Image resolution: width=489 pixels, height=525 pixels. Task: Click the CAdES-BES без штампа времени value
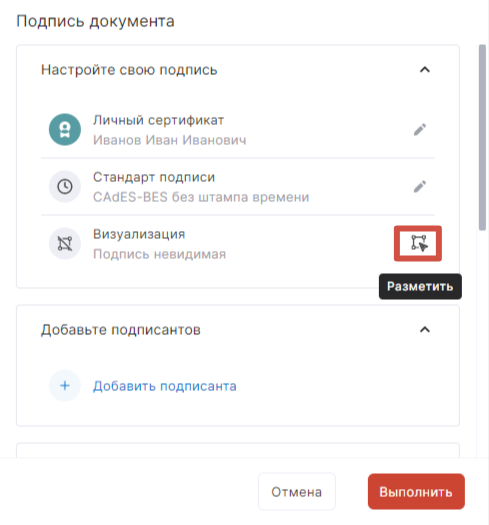[201, 197]
